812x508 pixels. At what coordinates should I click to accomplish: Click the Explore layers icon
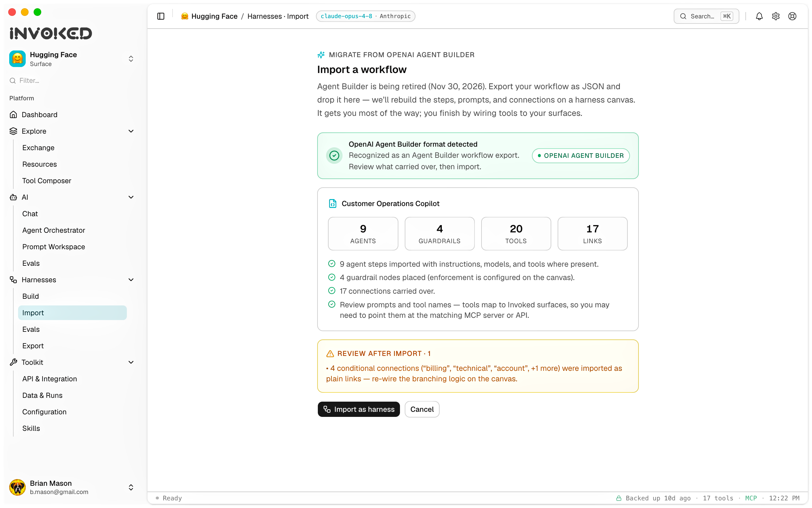coord(13,131)
